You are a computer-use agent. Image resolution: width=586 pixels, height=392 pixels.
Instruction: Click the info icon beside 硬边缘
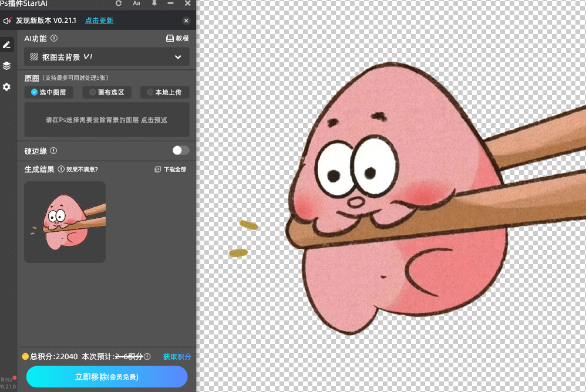(x=53, y=151)
